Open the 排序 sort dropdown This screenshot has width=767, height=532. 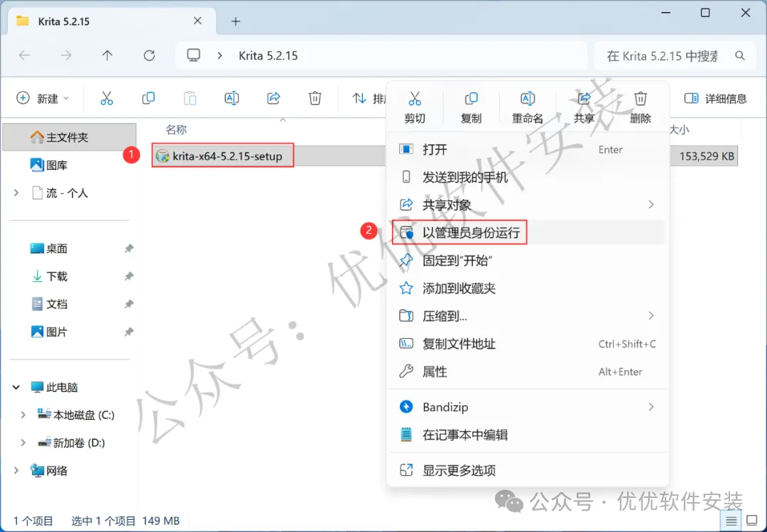(x=369, y=98)
